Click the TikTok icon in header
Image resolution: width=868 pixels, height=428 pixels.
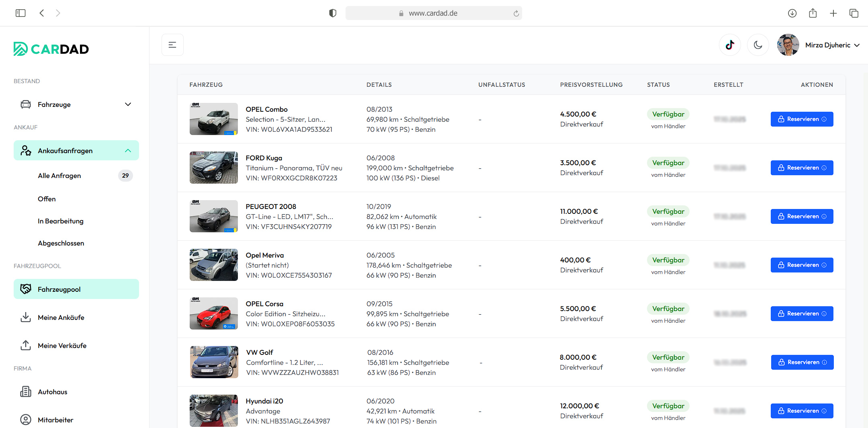tap(730, 45)
